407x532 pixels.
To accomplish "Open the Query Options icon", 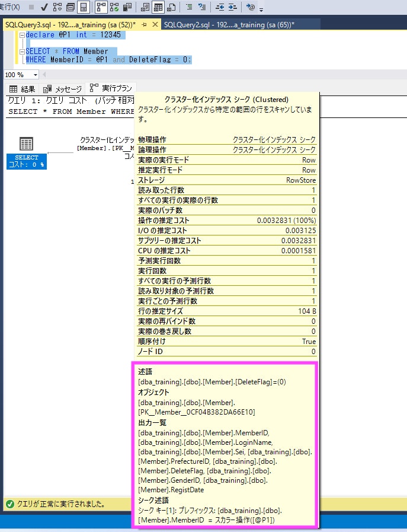I will tap(70, 7).
